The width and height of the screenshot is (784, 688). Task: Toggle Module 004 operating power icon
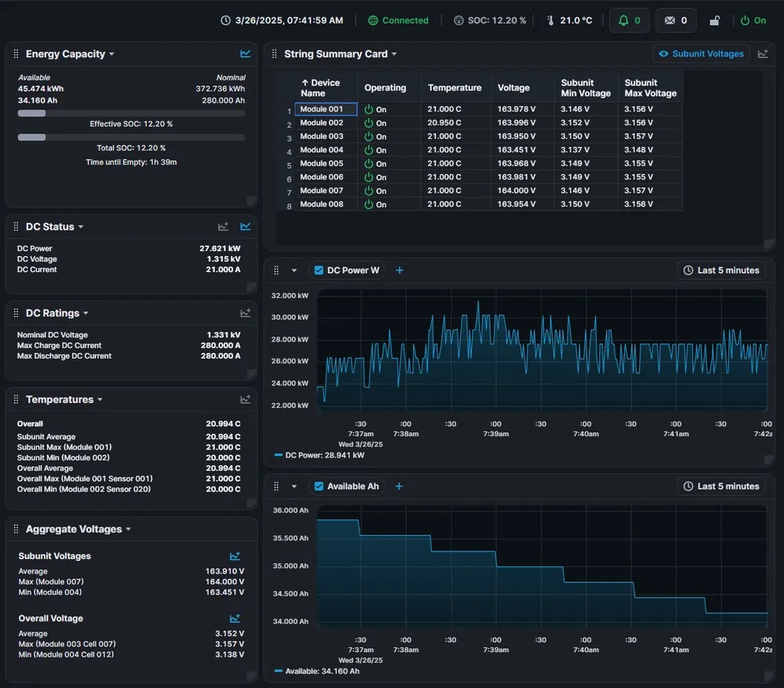point(369,150)
